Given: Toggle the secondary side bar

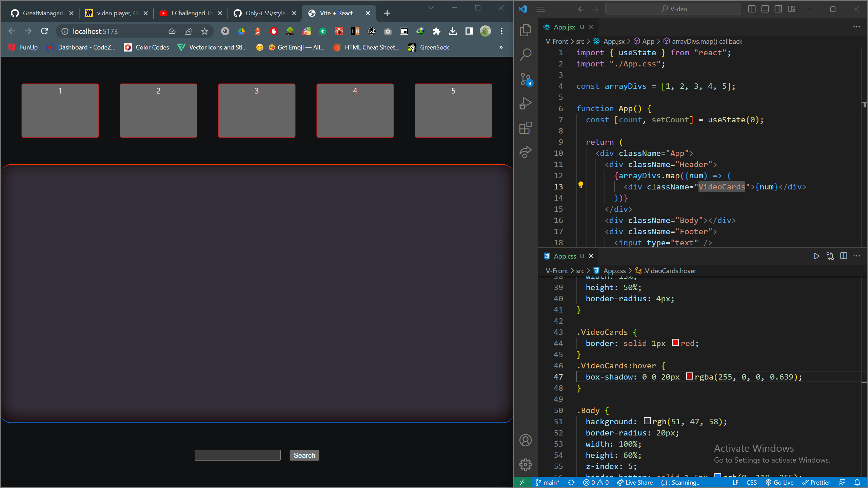Looking at the screenshot, I should point(778,9).
